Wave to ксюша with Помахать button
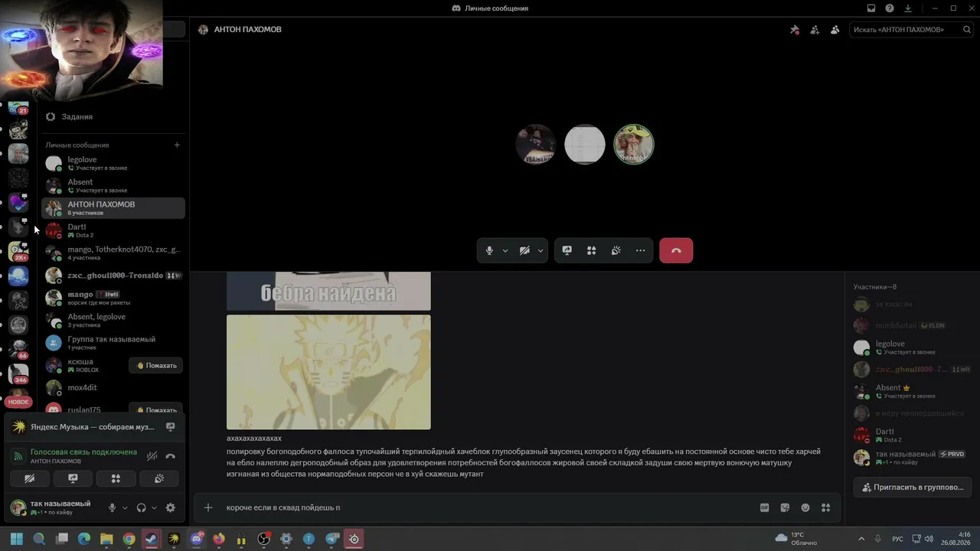The image size is (980, 551). coord(156,366)
